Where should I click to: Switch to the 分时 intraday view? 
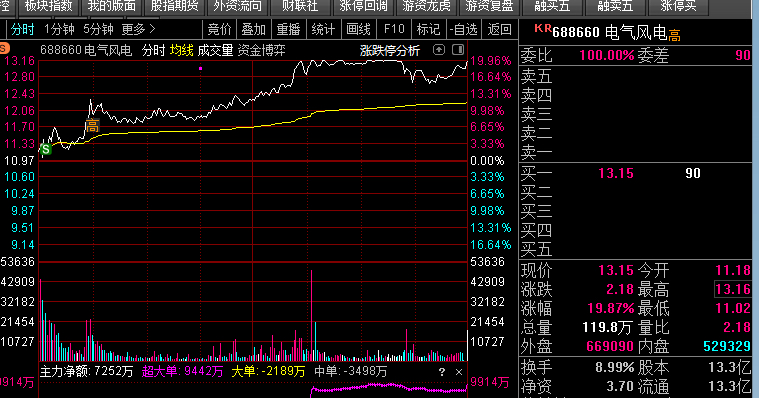point(22,30)
